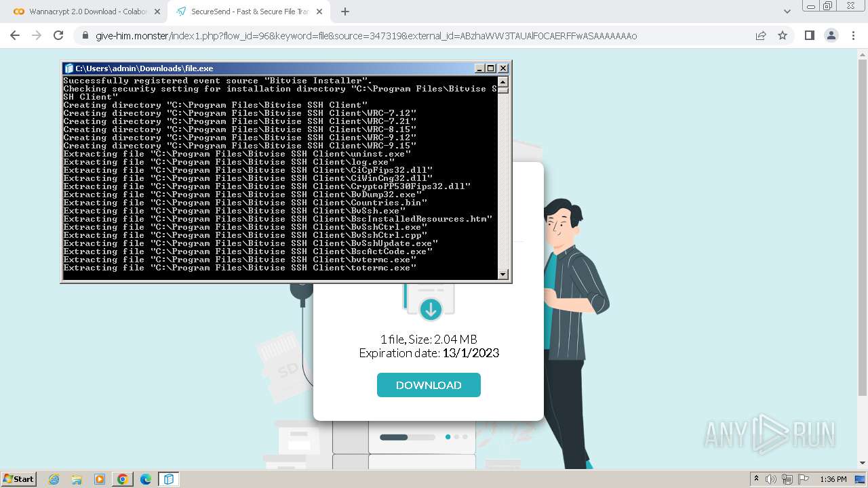Open Windows Explorer from taskbar

77,479
